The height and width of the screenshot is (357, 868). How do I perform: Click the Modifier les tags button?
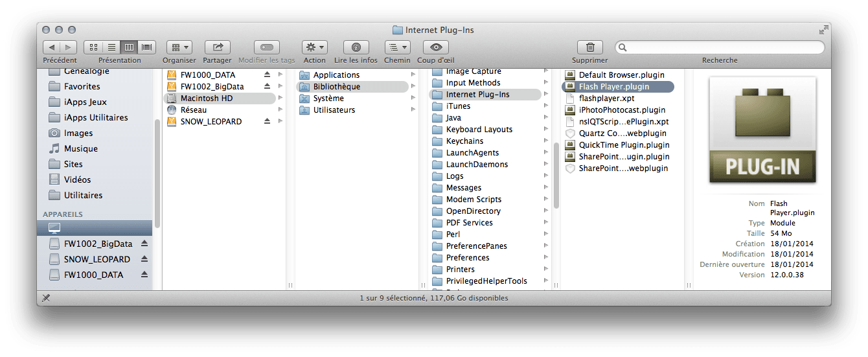(x=267, y=47)
